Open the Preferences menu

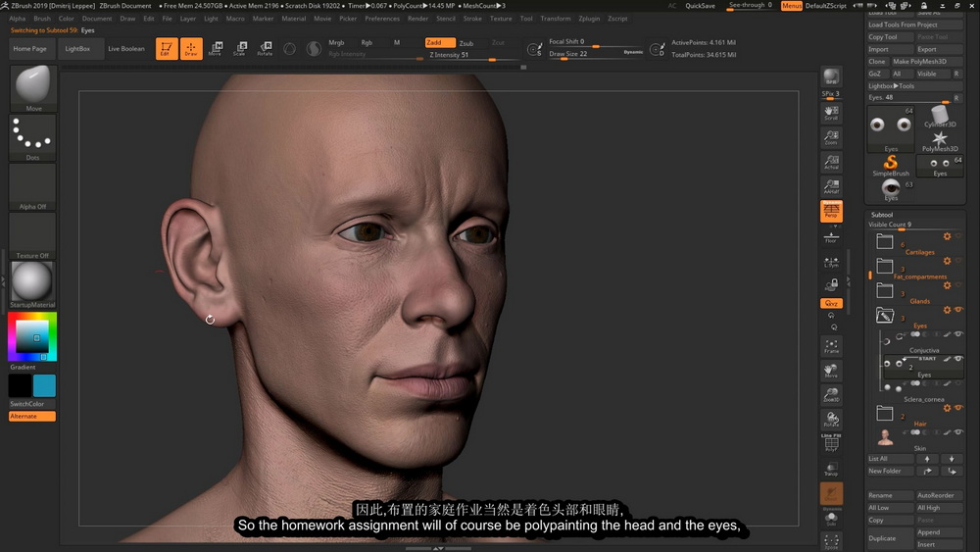click(x=382, y=18)
